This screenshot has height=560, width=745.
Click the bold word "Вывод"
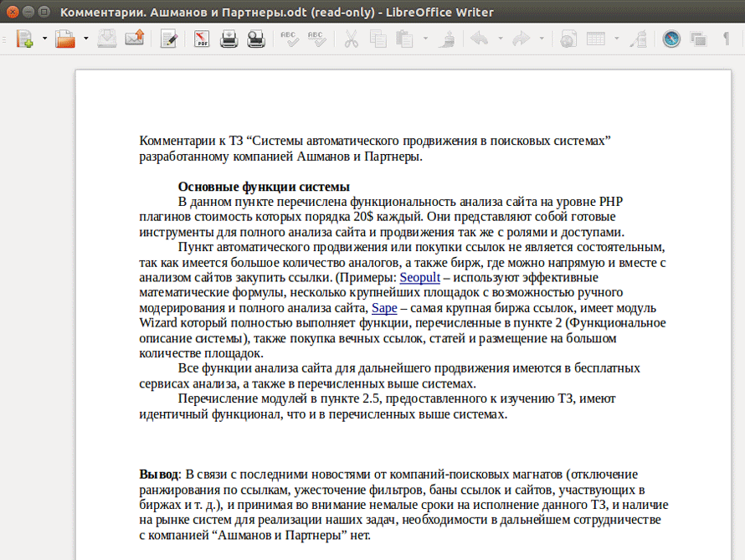[159, 474]
